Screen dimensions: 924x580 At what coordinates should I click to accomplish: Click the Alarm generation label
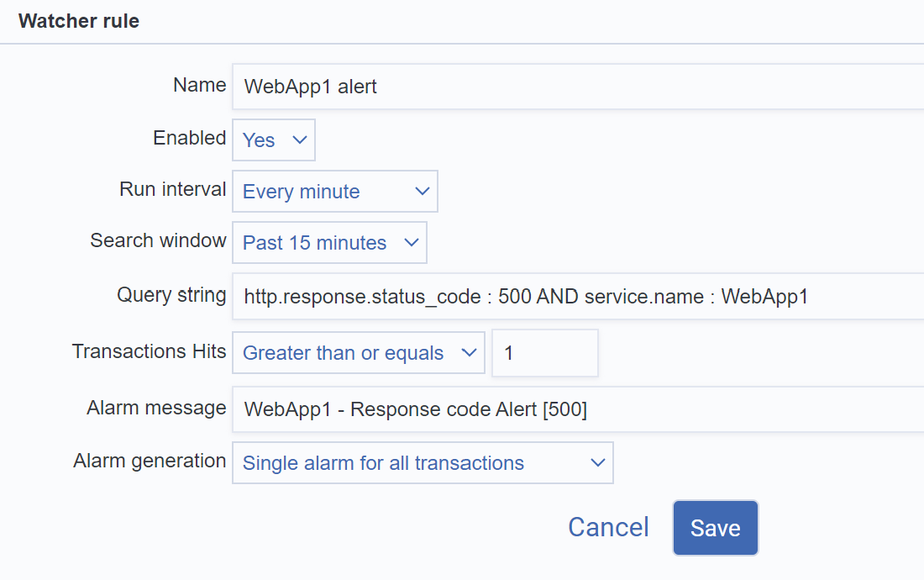point(150,461)
